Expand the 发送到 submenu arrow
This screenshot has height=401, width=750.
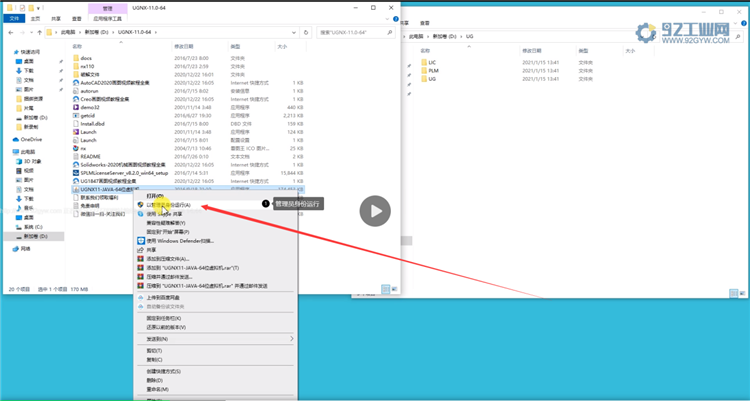292,339
